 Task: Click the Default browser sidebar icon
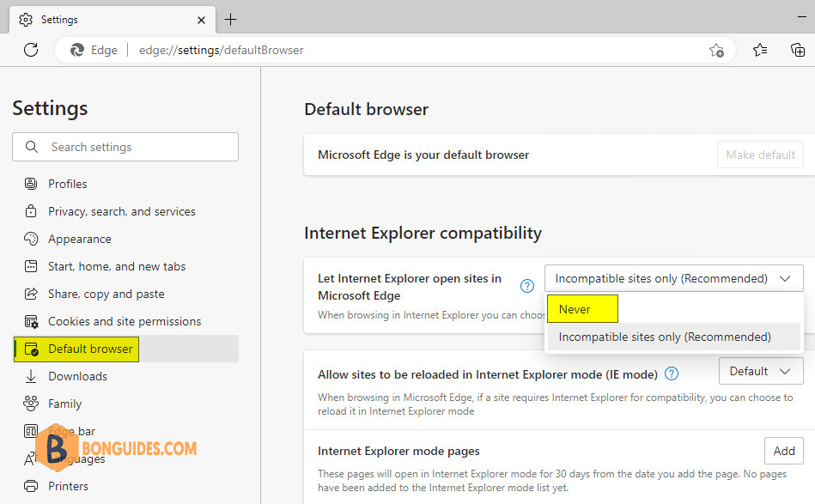(31, 349)
